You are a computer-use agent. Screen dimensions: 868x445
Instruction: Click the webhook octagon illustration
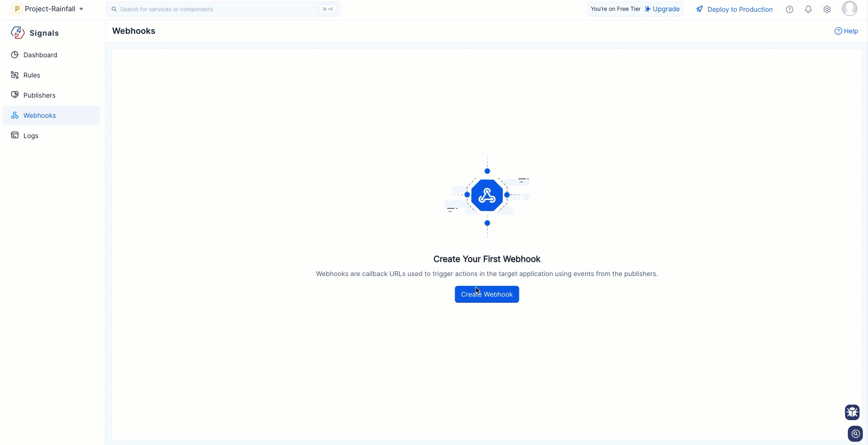tap(487, 195)
